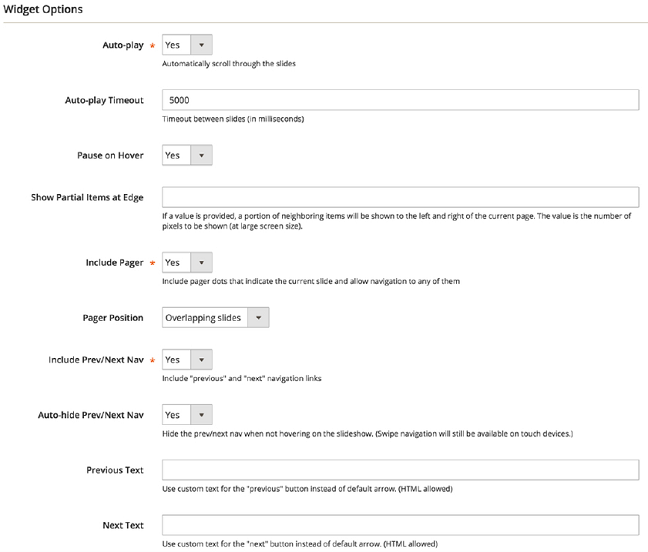Viewport: 648px width, 552px height.
Task: Click the Pager Position label
Action: point(113,318)
